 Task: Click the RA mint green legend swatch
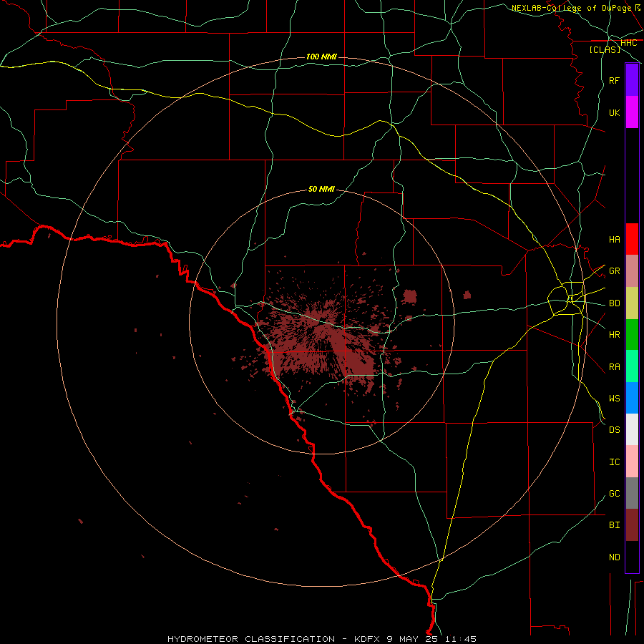(x=632, y=366)
